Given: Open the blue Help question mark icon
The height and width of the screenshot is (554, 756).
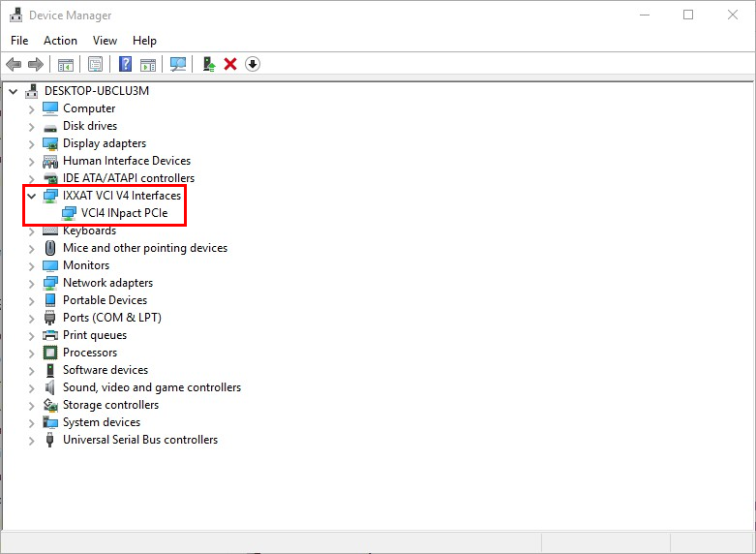Looking at the screenshot, I should [x=126, y=64].
